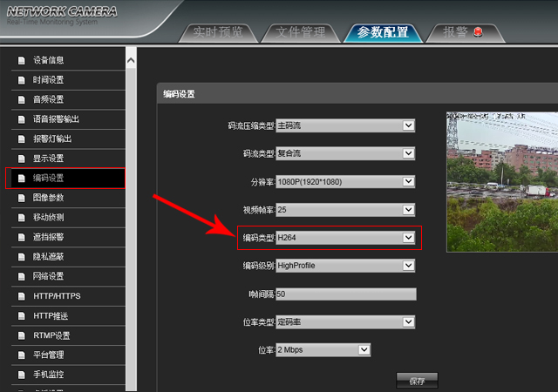Click the I帧间隔 input field showing 50

point(345,294)
